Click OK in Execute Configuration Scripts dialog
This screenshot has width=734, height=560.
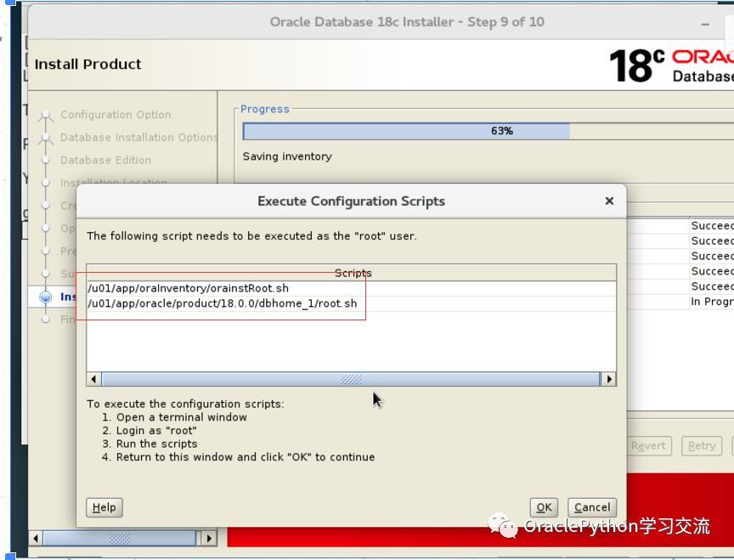click(544, 507)
